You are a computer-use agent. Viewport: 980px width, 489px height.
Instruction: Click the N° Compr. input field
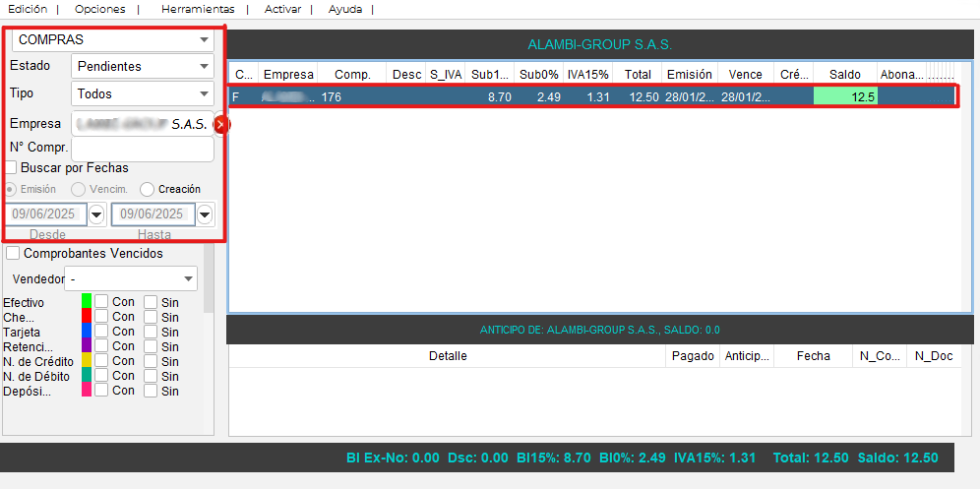[x=143, y=149]
